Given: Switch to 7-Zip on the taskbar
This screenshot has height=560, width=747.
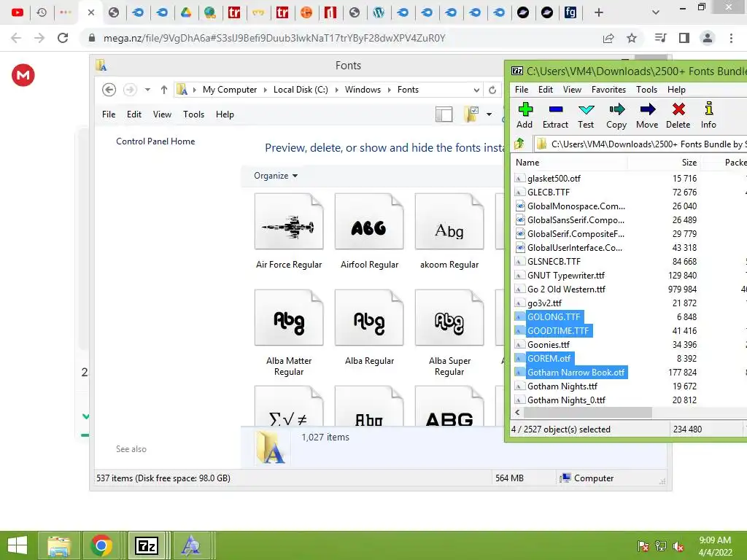Looking at the screenshot, I should [x=146, y=545].
